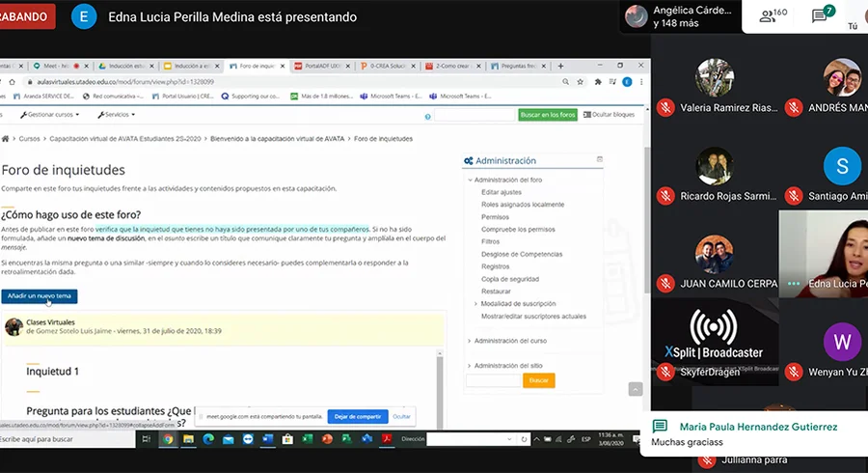Click the Administración search input field
Viewport: 868px width, 473px height.
(x=494, y=380)
